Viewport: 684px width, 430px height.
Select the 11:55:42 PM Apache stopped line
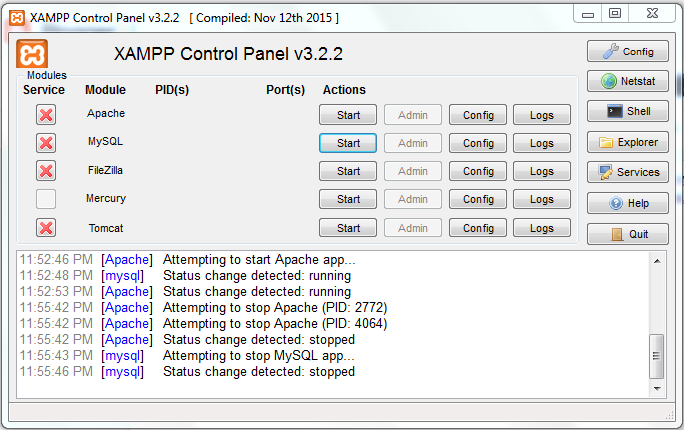click(x=187, y=339)
